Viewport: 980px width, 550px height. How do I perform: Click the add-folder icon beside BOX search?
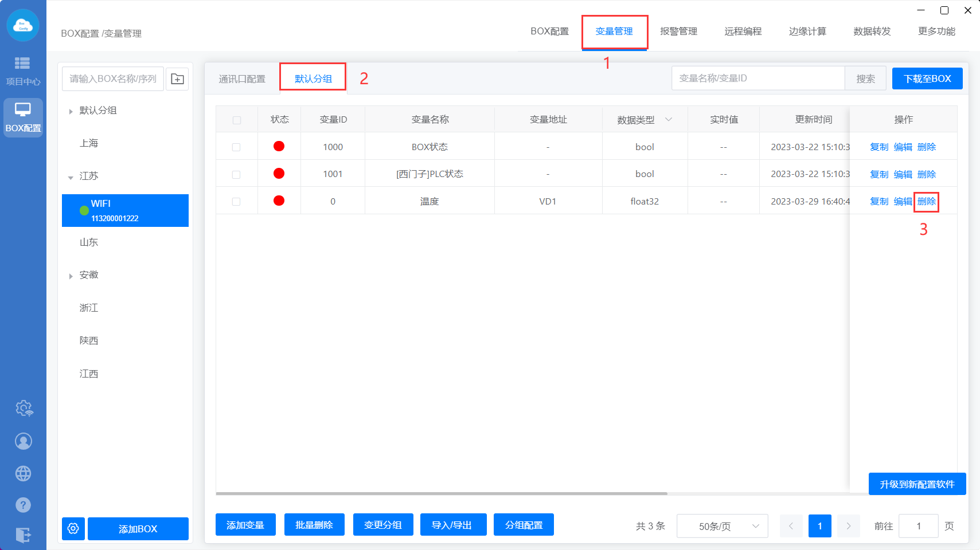click(x=177, y=79)
